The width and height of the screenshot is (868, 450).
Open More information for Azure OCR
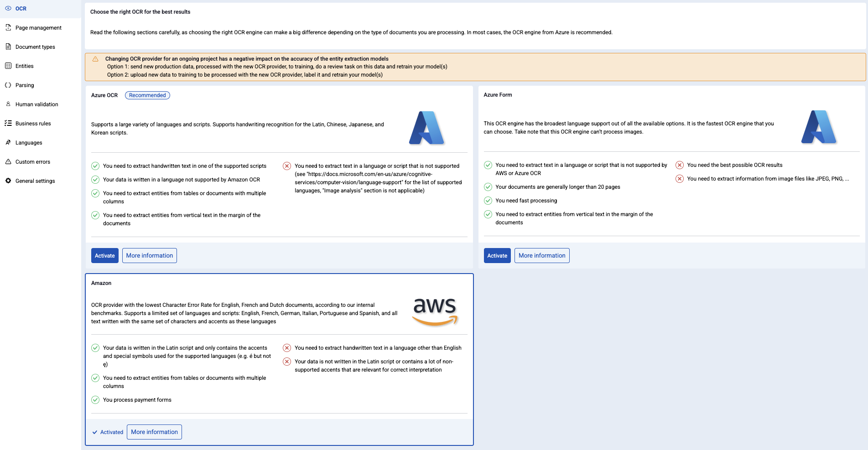(150, 256)
